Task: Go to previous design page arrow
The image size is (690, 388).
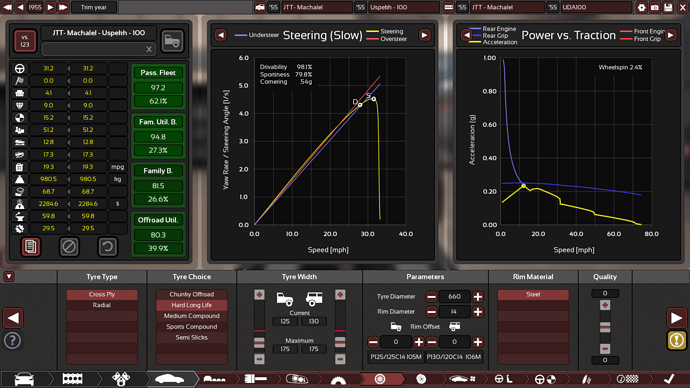Action: click(x=13, y=318)
